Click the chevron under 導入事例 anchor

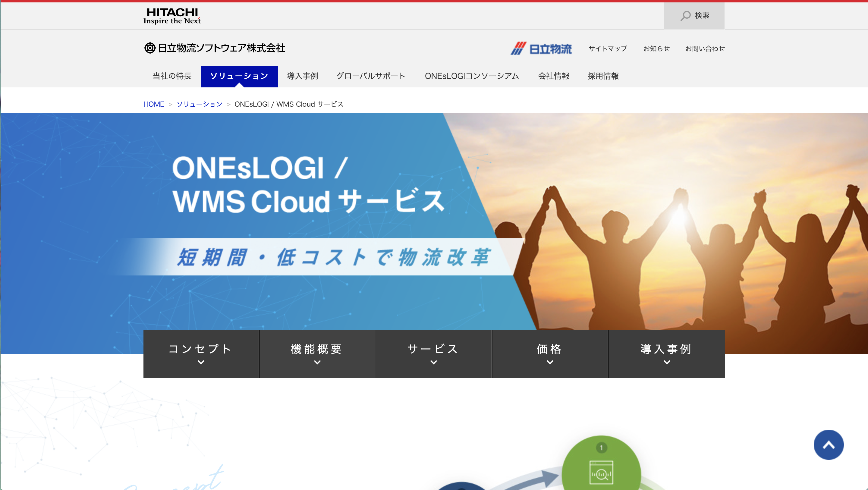[667, 362]
